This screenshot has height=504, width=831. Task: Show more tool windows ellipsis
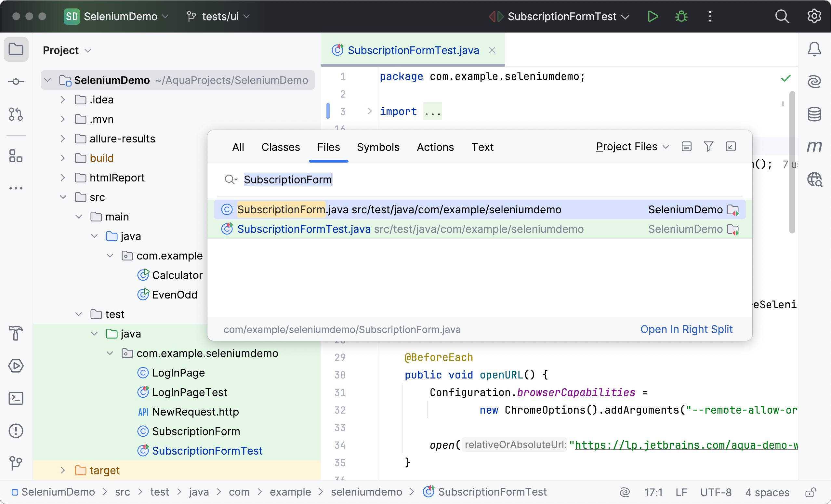click(16, 188)
